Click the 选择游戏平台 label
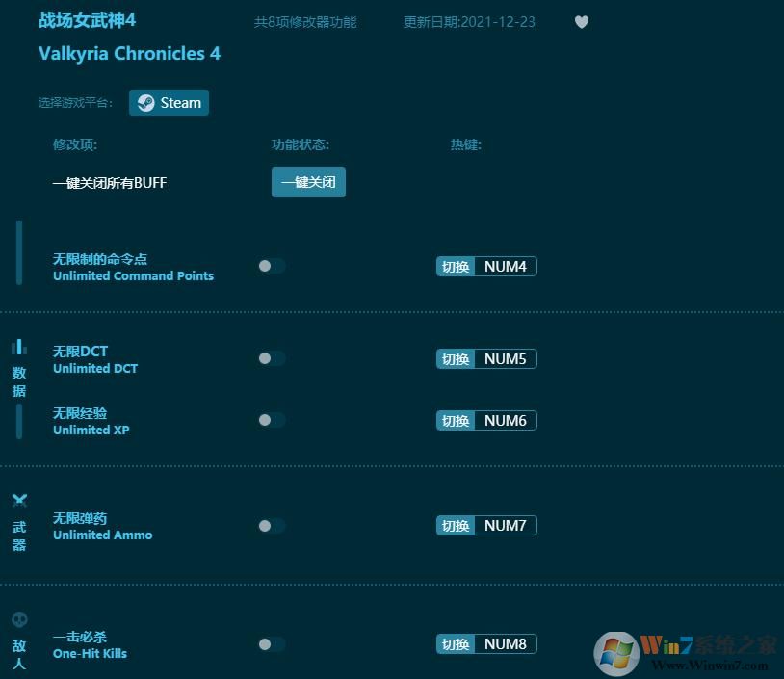 75,103
